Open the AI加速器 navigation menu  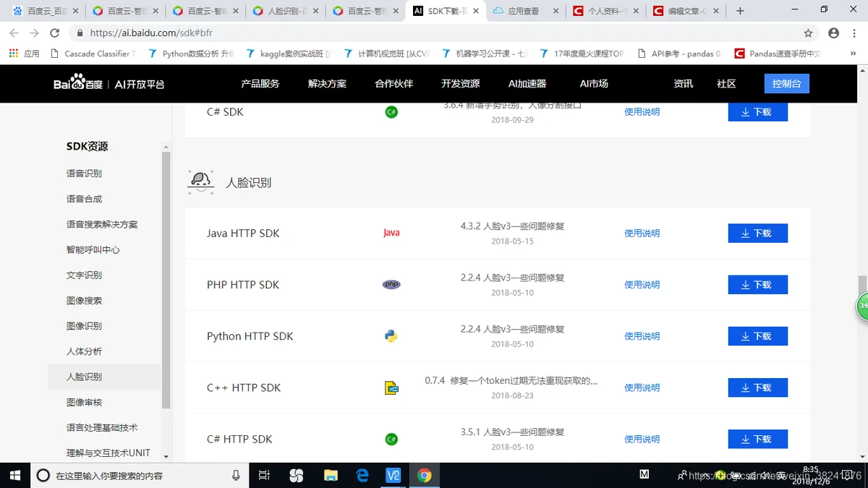[x=527, y=84]
